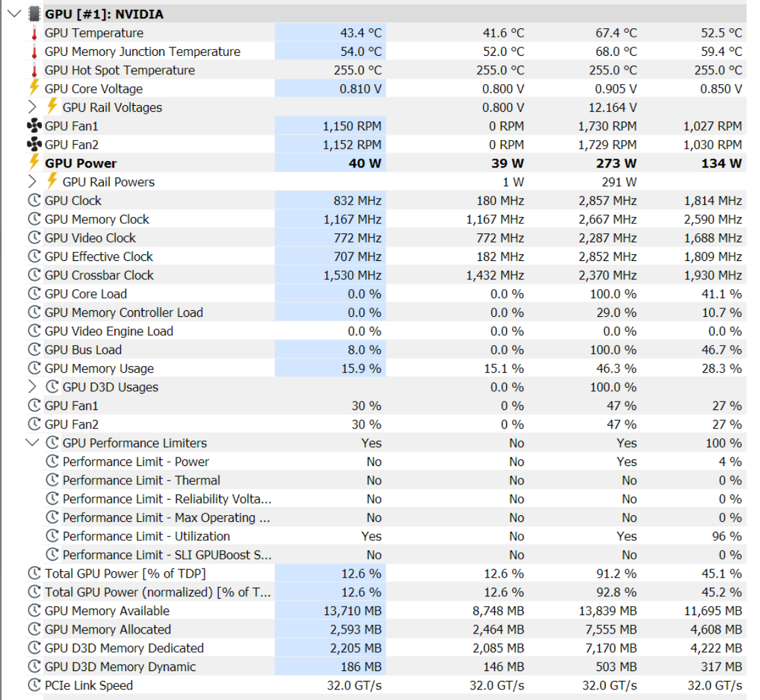Select the Total GPU Power [% of TDP] row
This screenshot has height=700, width=760.
pos(125,574)
